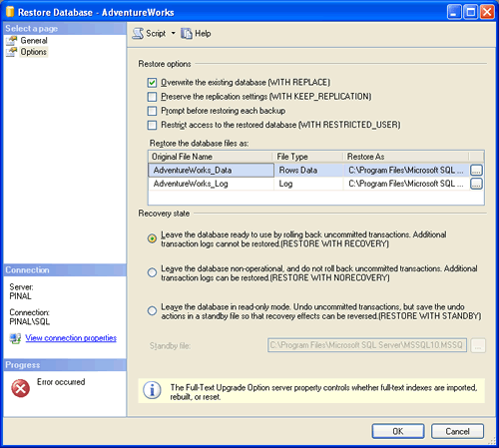Enable Restrict access to restored database
The width and height of the screenshot is (499, 448).
click(x=152, y=125)
